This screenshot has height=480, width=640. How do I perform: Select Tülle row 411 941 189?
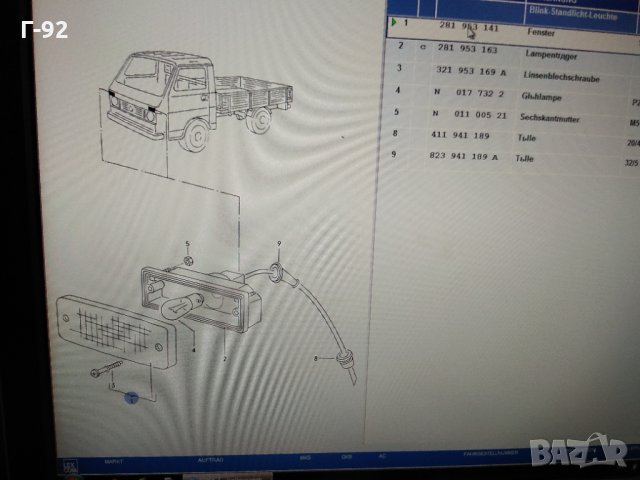coord(480,136)
